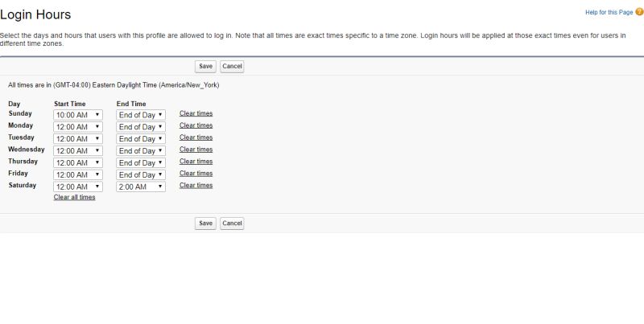Viewport: 644px width, 324px height.
Task: Click the Day column header
Action: (14, 105)
